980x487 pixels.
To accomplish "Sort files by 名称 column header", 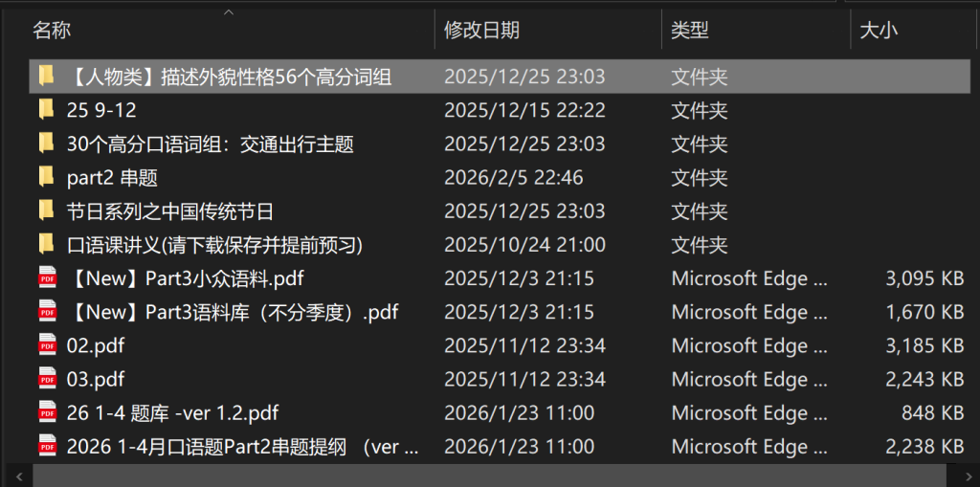I will (52, 31).
